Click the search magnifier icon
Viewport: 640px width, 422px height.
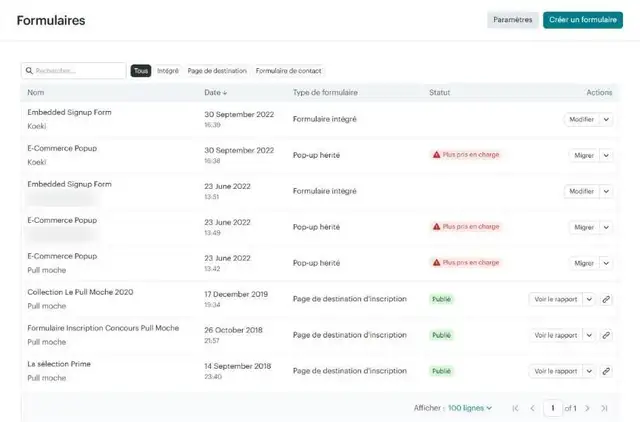click(x=29, y=71)
